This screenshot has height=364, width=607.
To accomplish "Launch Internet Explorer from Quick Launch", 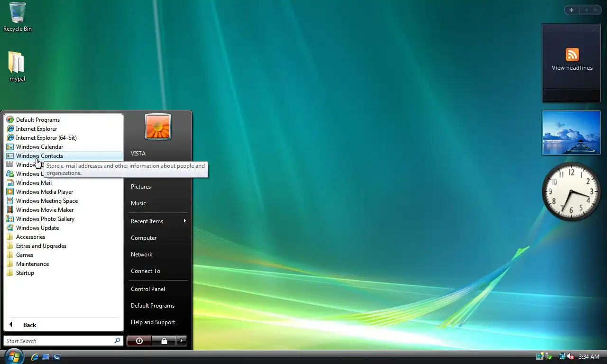I will (35, 357).
